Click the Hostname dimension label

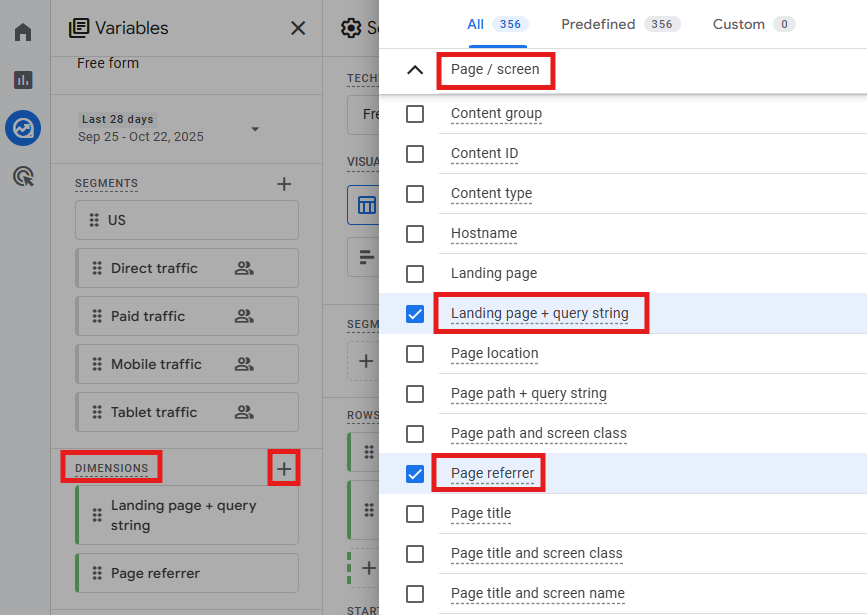click(x=484, y=233)
